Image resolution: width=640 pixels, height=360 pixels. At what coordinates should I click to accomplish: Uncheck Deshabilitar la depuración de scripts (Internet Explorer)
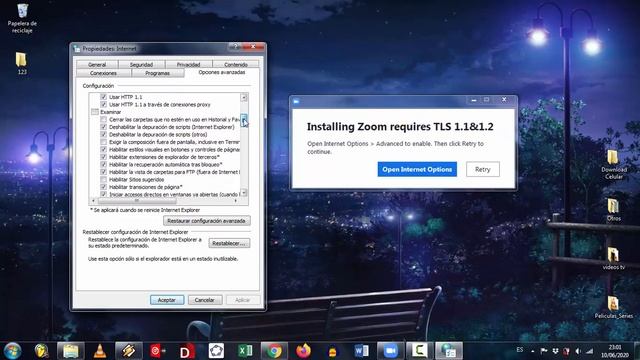pos(104,127)
